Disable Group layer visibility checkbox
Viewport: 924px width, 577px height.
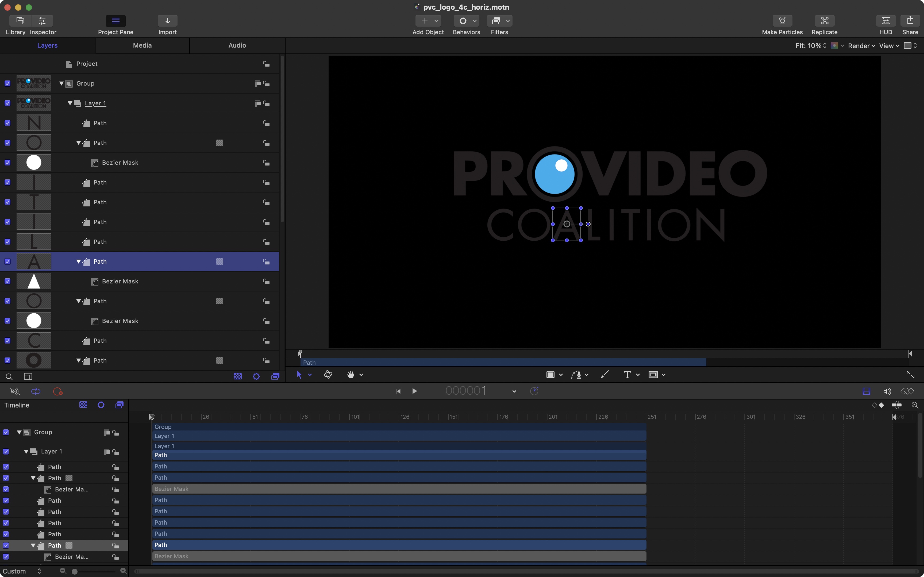(7, 83)
